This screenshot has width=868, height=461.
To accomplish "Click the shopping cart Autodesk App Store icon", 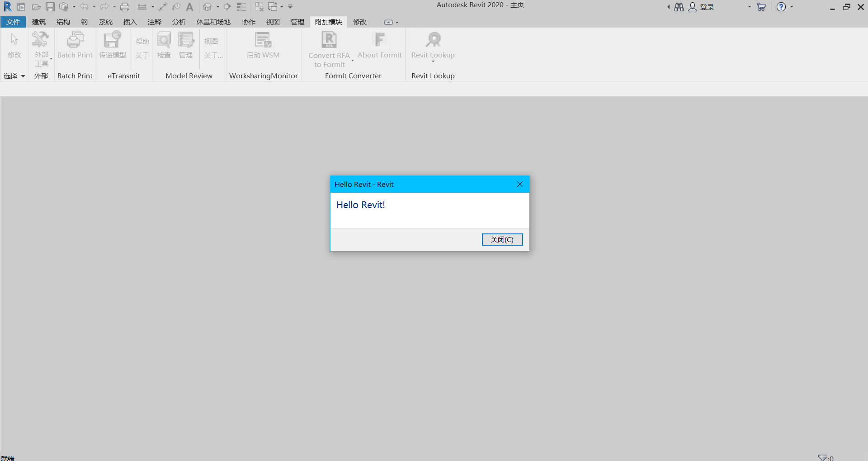I will point(761,7).
